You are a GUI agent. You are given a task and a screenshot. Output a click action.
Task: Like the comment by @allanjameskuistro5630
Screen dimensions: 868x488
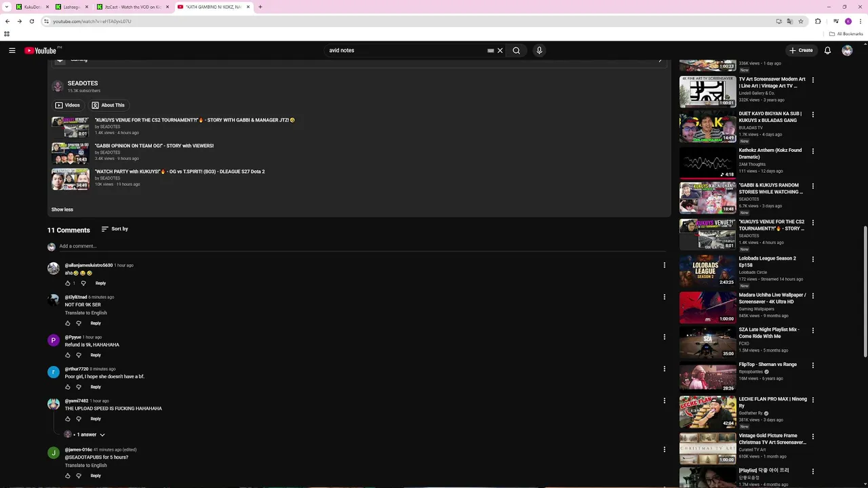pyautogui.click(x=67, y=283)
